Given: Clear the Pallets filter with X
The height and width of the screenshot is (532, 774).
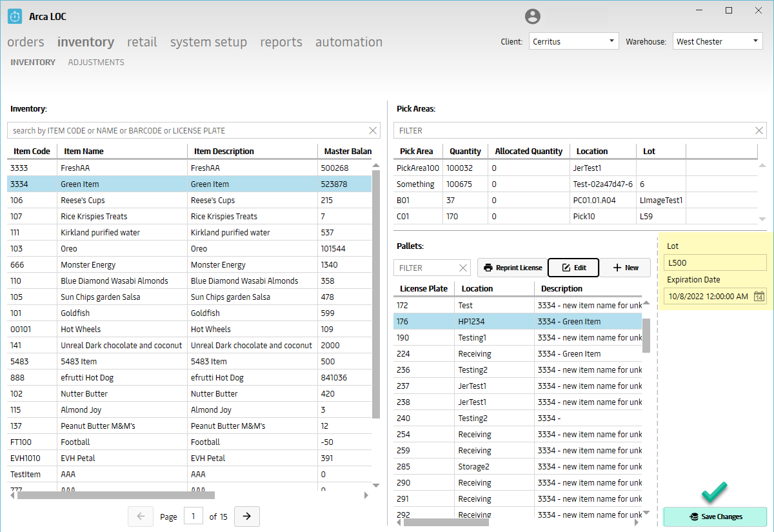Looking at the screenshot, I should pos(463,268).
